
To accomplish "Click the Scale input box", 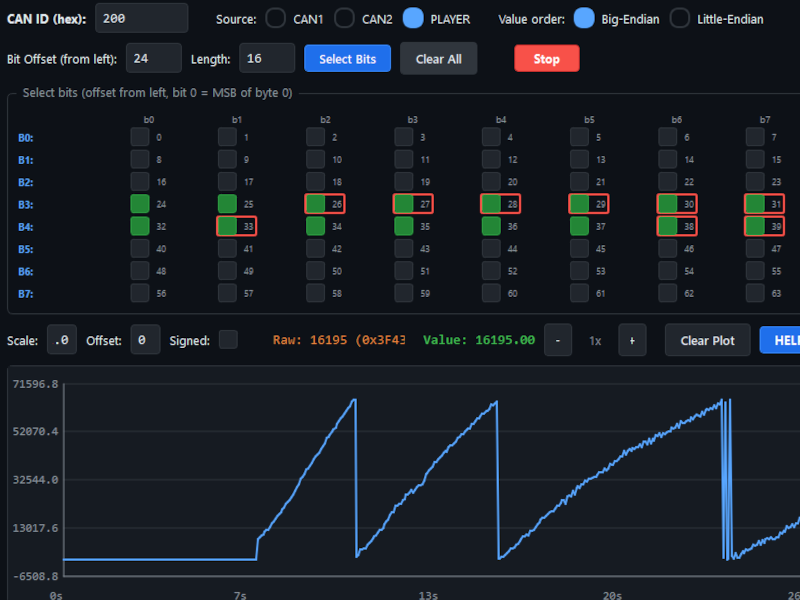I will 61,340.
